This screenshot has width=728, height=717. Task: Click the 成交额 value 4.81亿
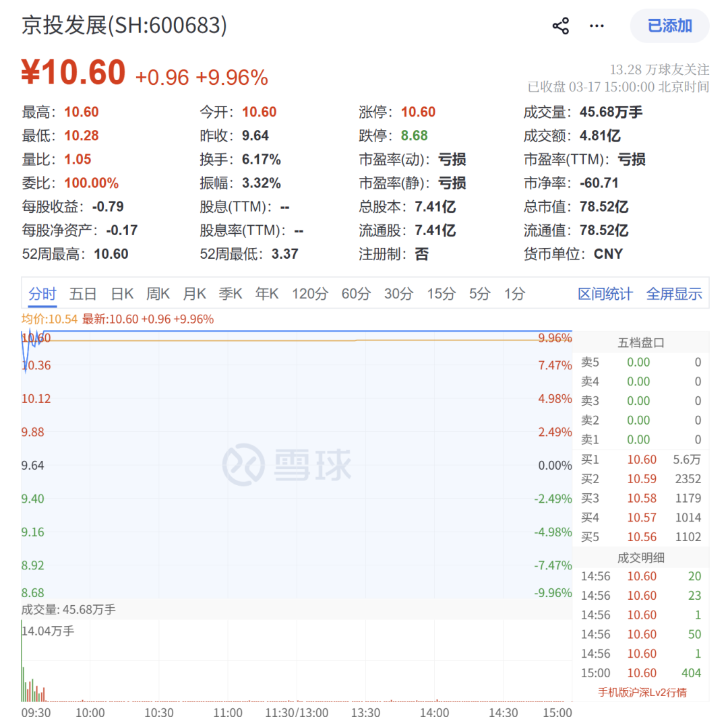coord(600,135)
